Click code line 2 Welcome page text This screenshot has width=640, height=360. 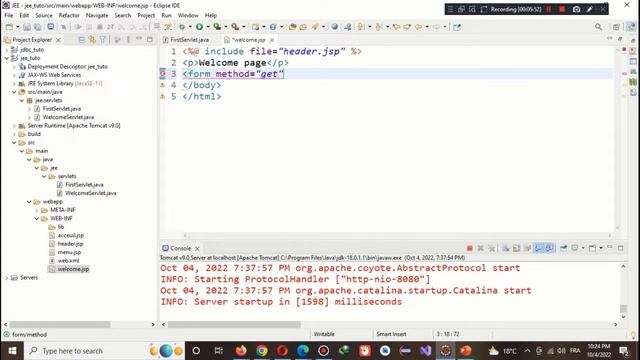[x=232, y=62]
